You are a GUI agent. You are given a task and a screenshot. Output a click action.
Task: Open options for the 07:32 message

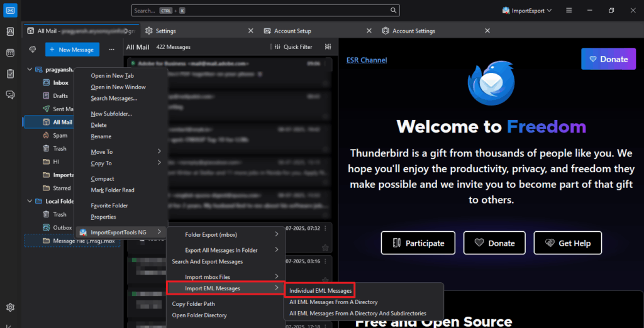coord(326,228)
